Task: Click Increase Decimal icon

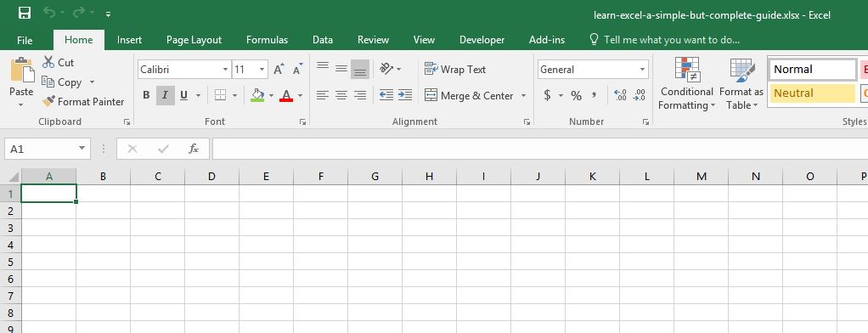Action: click(621, 95)
